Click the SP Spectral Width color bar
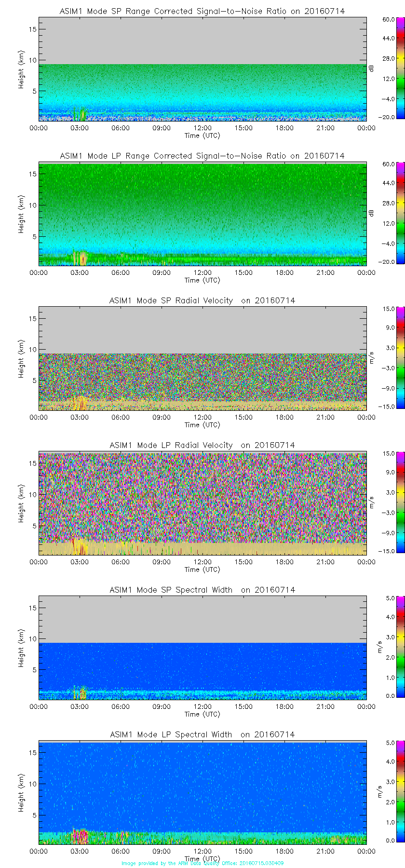The width and height of the screenshot is (405, 868). [x=387, y=647]
